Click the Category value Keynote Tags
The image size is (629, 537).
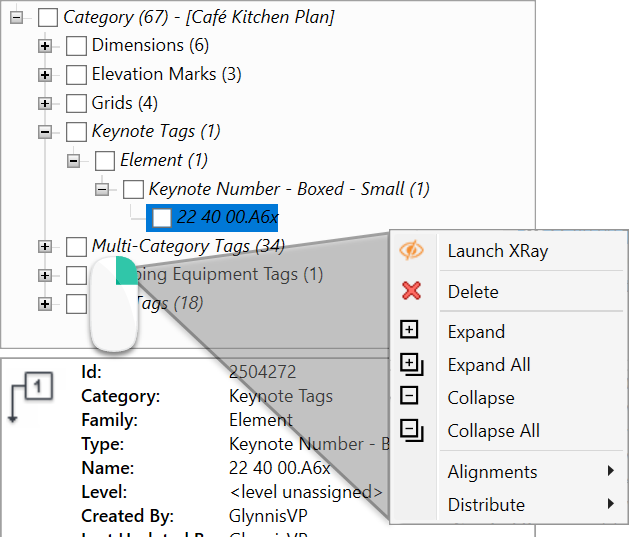click(281, 396)
